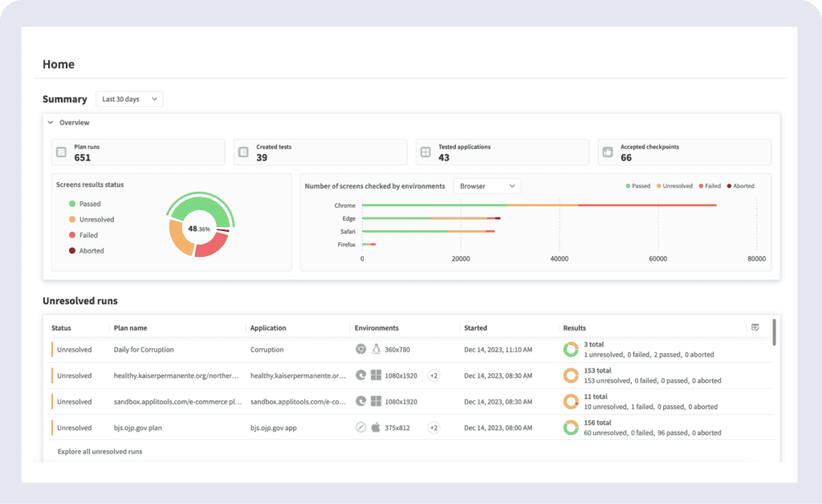
Task: Open the Last 30 days dropdown
Action: pos(128,99)
